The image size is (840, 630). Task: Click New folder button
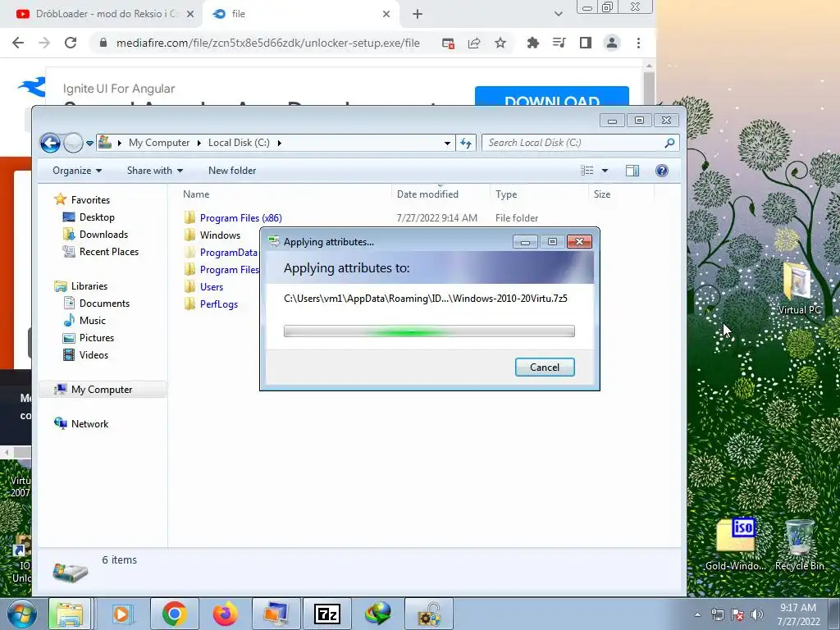coord(232,171)
